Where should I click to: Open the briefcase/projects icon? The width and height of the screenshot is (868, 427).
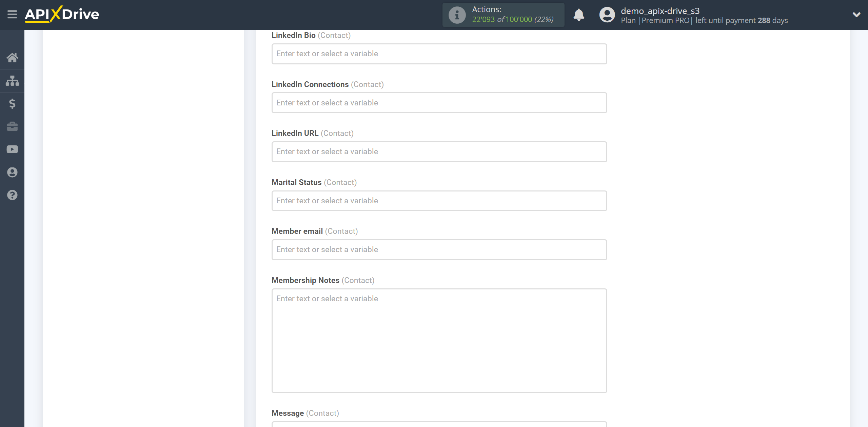click(x=12, y=126)
